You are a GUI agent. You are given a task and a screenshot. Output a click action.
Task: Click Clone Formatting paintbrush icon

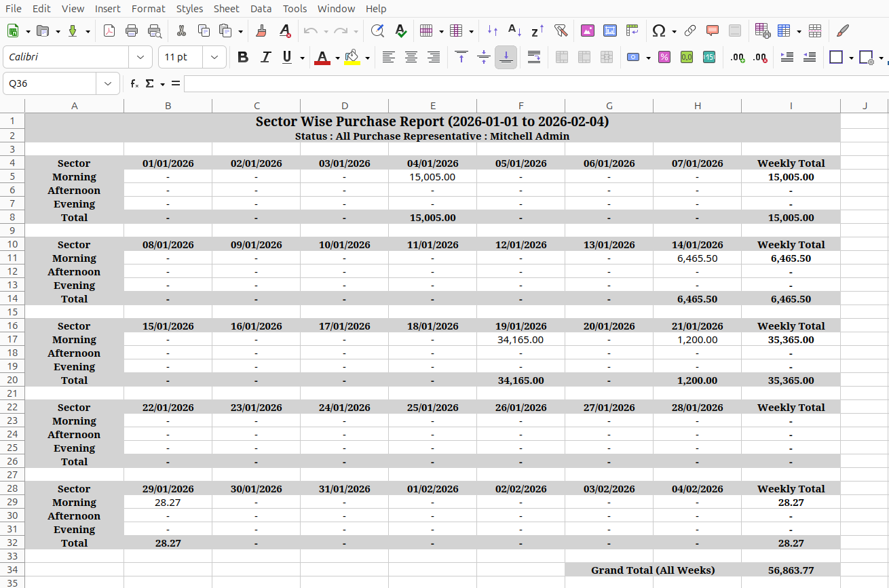[x=262, y=31]
